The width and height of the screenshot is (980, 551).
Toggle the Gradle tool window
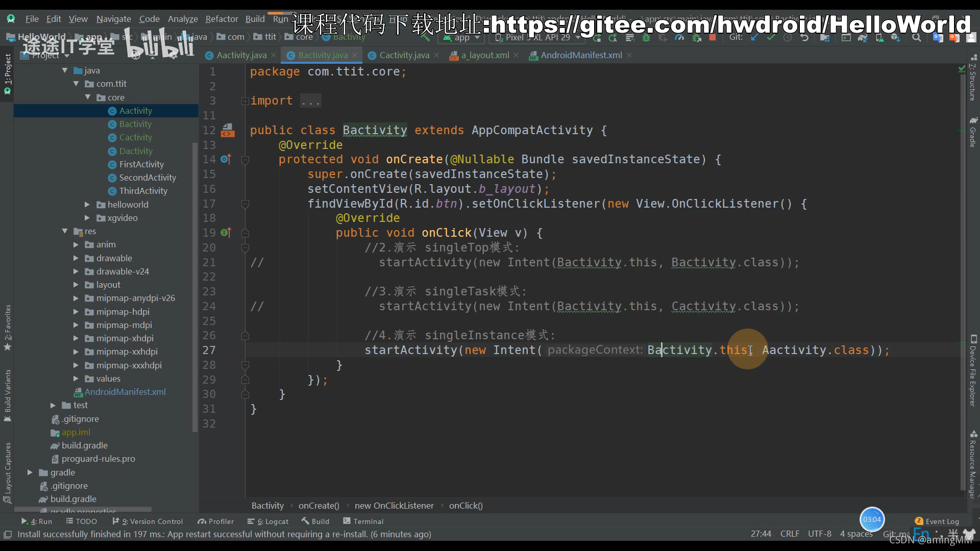coord(973,132)
